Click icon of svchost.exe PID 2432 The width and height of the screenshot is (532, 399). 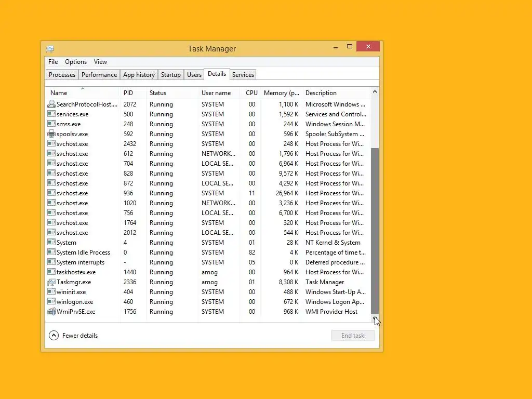(x=51, y=143)
